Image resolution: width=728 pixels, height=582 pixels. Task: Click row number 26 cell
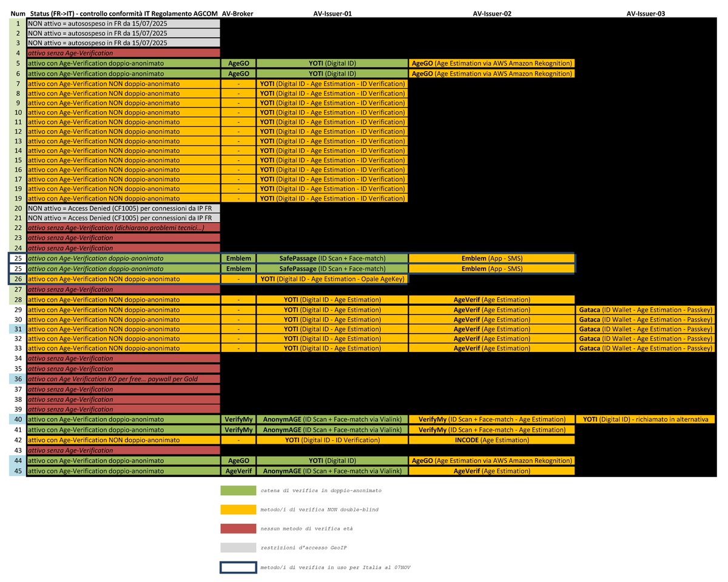(18, 279)
